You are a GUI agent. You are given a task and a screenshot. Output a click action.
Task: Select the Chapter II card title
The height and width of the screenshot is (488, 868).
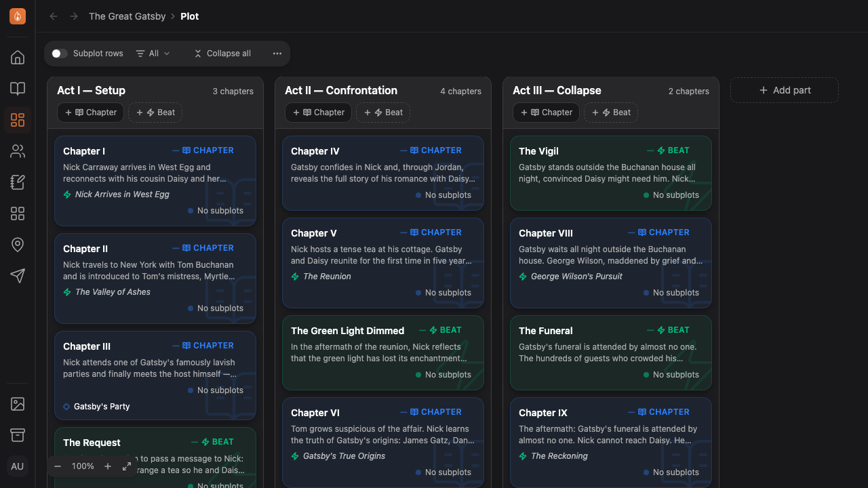coord(85,249)
